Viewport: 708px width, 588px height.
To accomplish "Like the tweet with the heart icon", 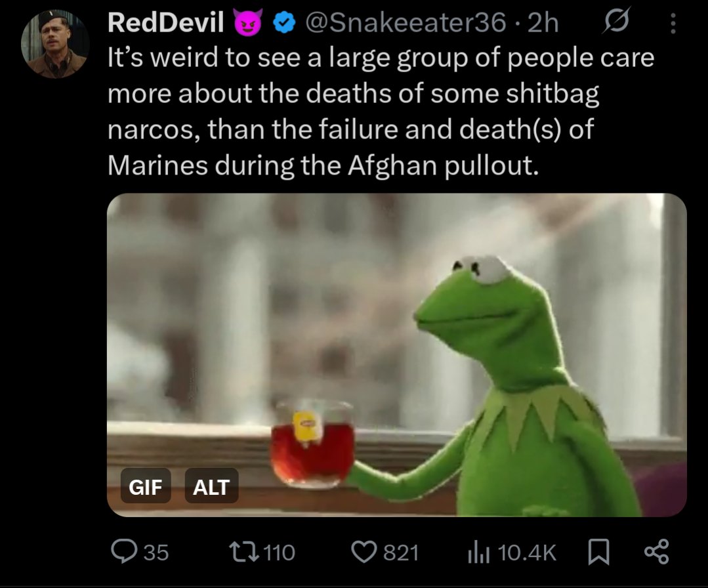I will (365, 552).
